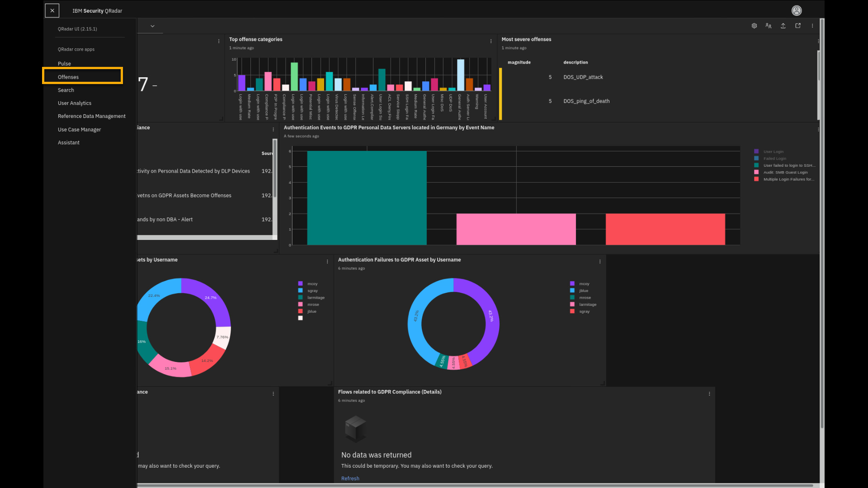Close the navigation menu with X icon

[x=52, y=10]
